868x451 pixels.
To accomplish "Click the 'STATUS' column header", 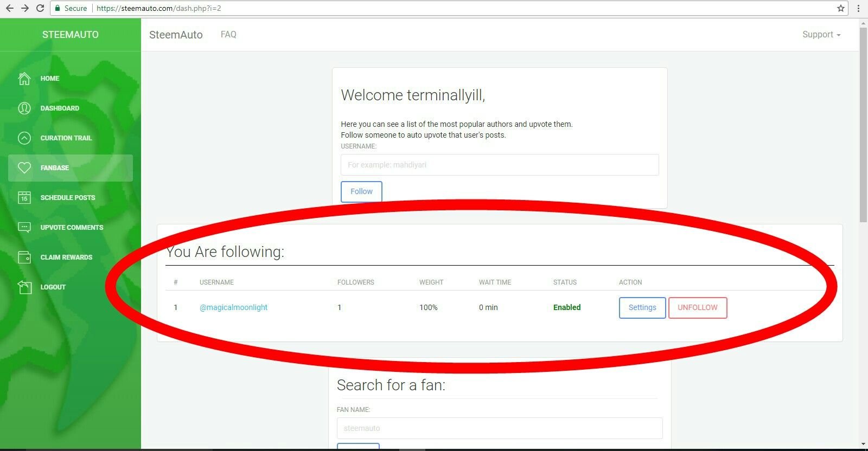I will click(565, 282).
